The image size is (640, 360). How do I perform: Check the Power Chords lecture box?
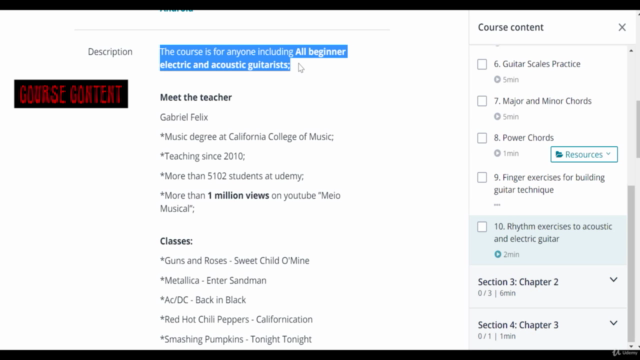click(x=482, y=138)
